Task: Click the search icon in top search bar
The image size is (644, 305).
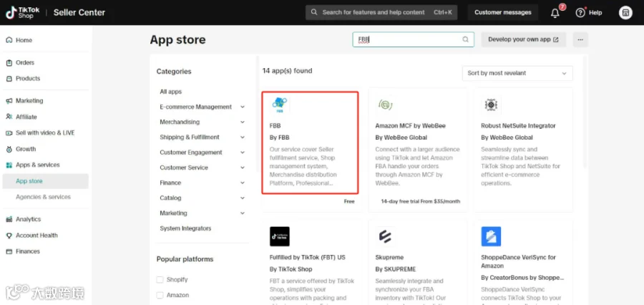Action: pos(314,12)
